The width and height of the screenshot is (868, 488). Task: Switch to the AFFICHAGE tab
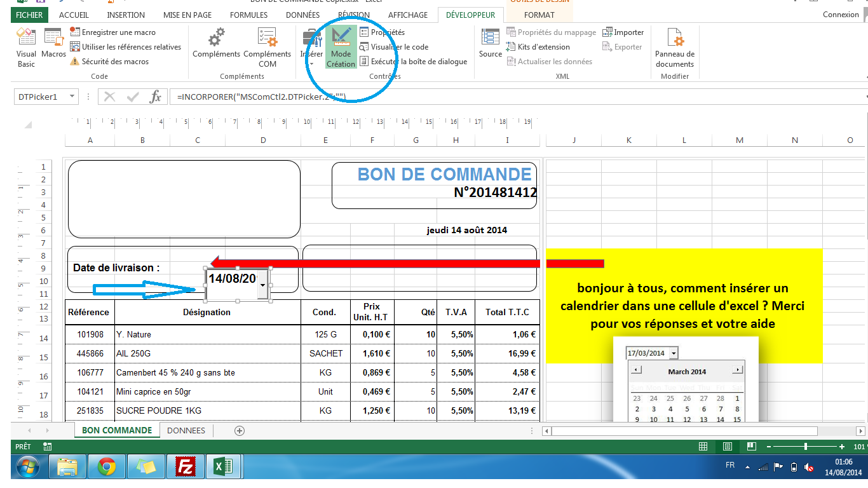(408, 15)
